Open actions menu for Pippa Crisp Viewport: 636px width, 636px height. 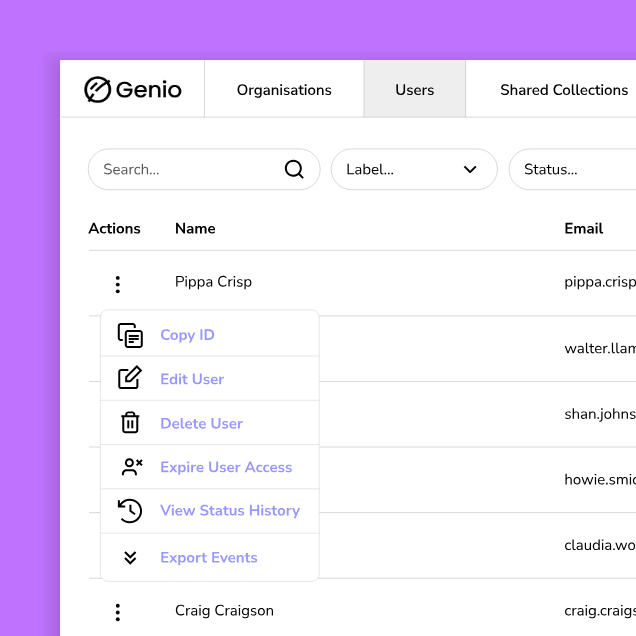[117, 284]
